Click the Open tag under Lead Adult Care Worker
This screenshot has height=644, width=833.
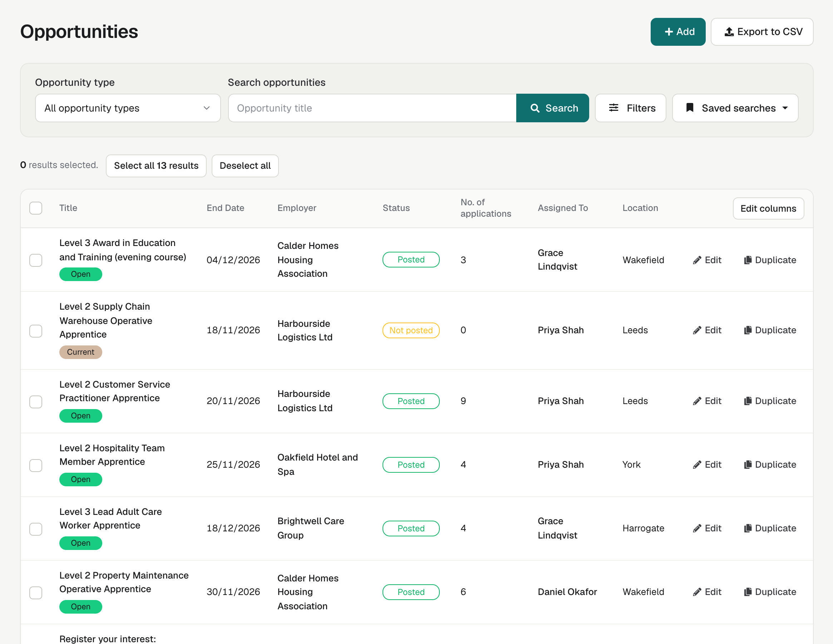click(80, 543)
